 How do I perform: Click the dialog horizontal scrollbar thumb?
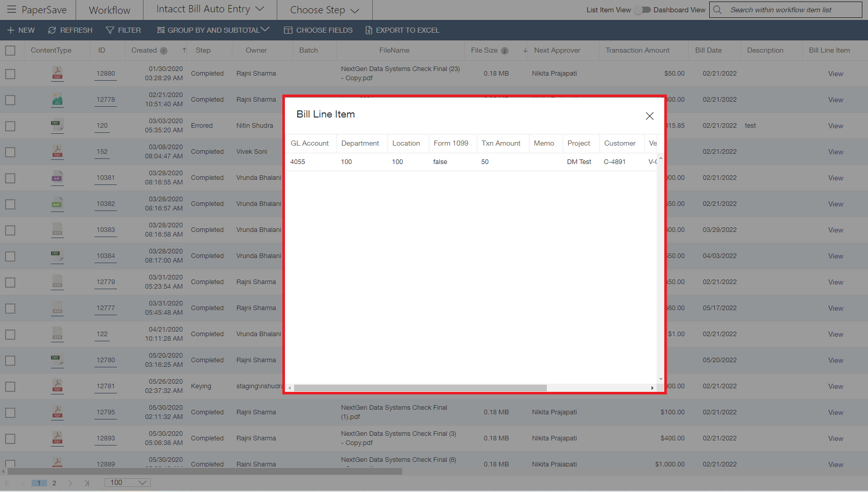click(420, 388)
